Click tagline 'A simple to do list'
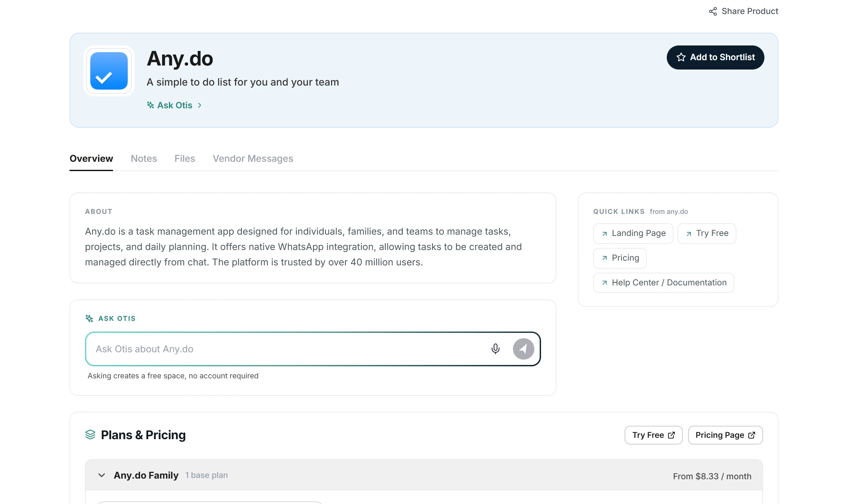The image size is (848, 504). 242,82
